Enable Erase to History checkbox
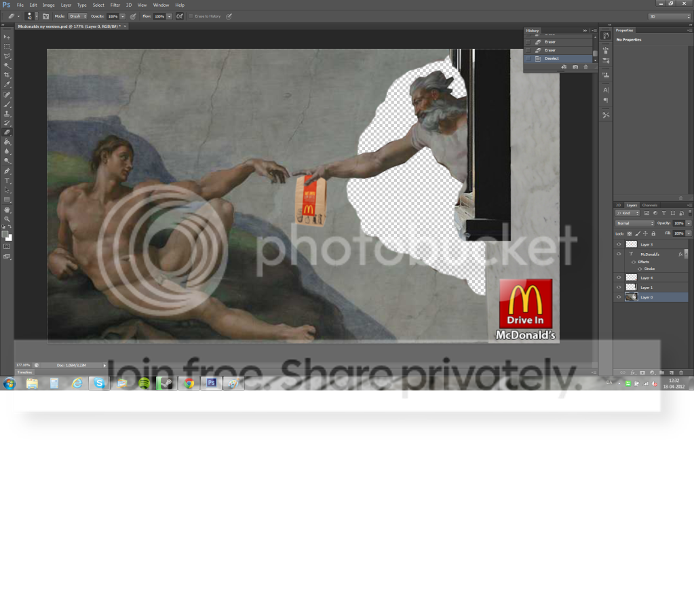This screenshot has width=694, height=616. pos(191,16)
